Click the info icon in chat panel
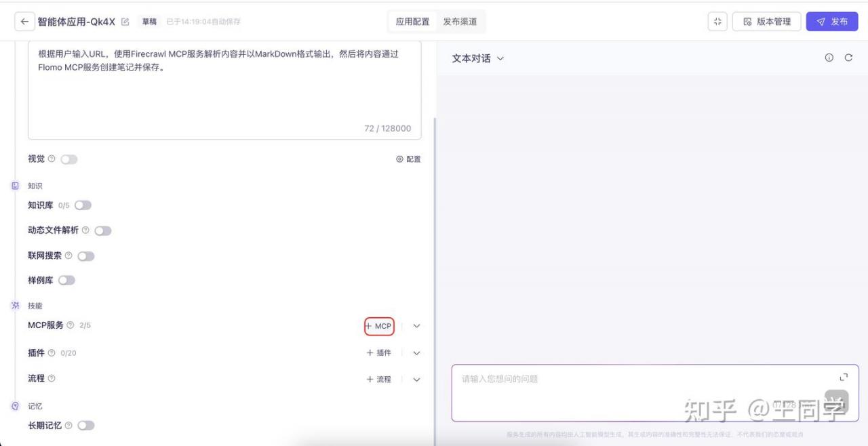This screenshot has height=446, width=868. [829, 58]
